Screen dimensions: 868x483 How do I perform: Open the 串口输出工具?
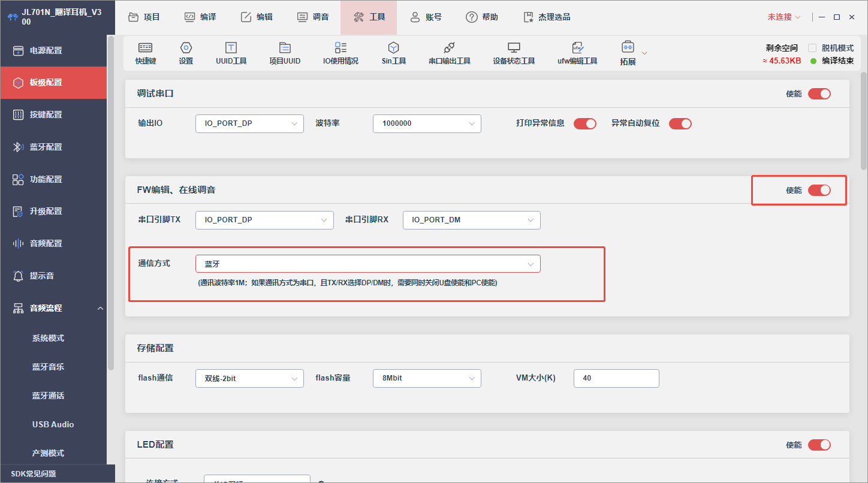[x=450, y=53]
